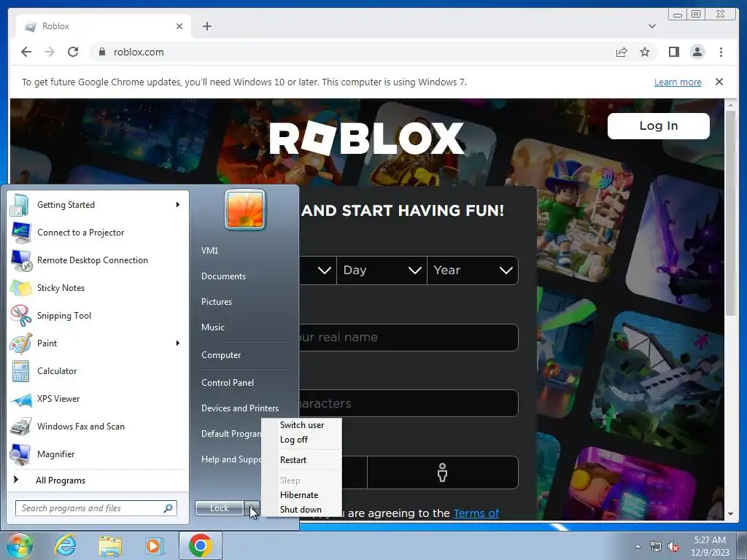Bookmark this page with the star icon
This screenshot has width=747, height=560.
point(645,52)
